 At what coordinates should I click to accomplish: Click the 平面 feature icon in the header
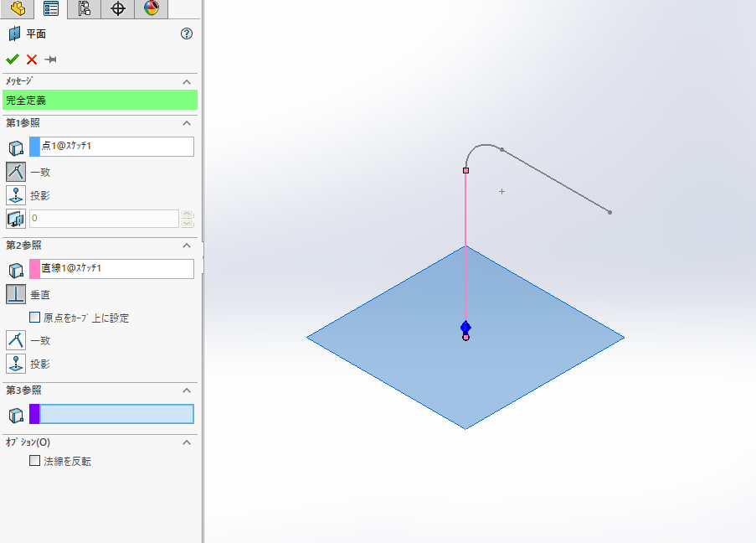point(14,34)
